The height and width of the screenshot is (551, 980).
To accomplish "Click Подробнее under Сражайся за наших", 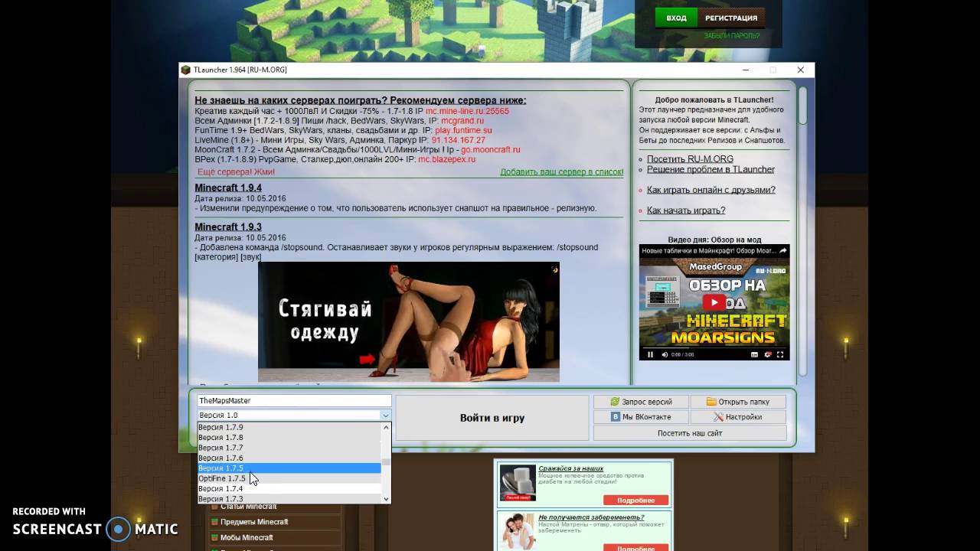I will 636,500.
